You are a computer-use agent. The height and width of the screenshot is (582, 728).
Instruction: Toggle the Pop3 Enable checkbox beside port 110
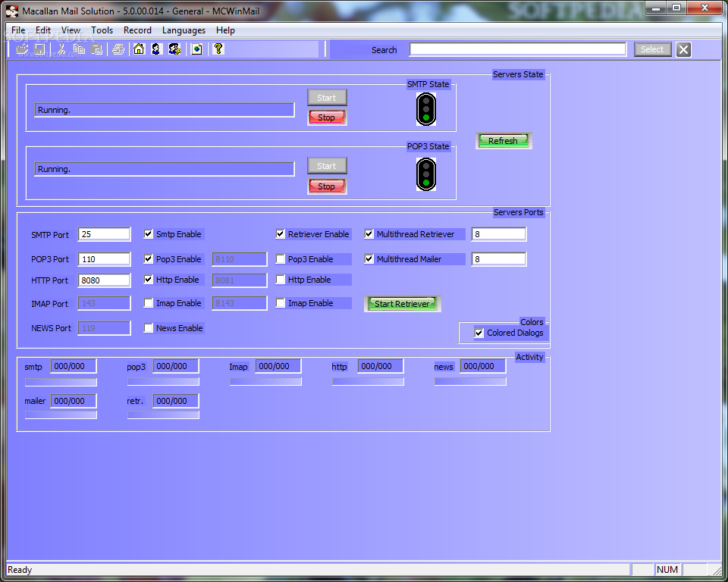tap(148, 259)
